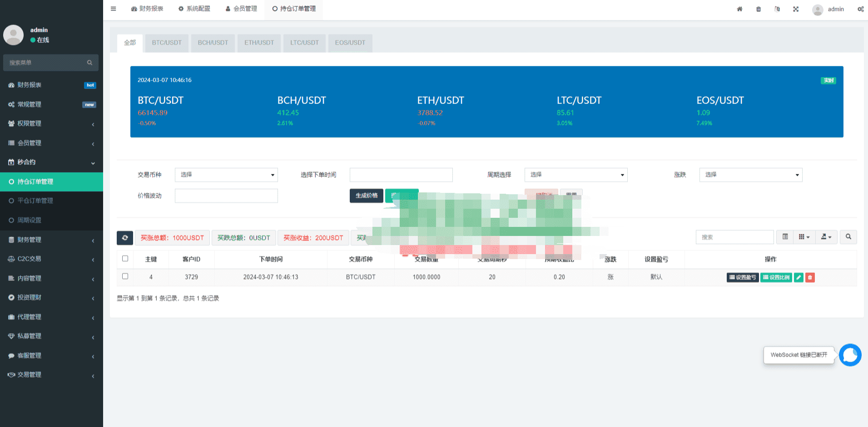Image resolution: width=868 pixels, height=427 pixels.
Task: Open the 周期选择 dropdown
Action: coord(576,175)
